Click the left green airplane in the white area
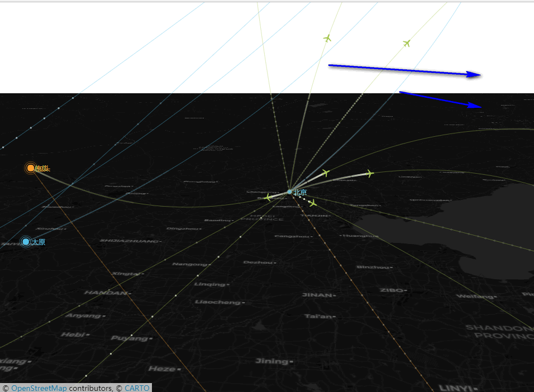The image size is (534, 392). point(327,39)
